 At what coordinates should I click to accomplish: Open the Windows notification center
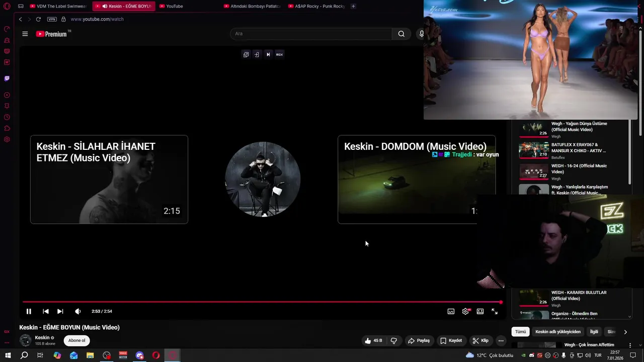click(x=633, y=355)
